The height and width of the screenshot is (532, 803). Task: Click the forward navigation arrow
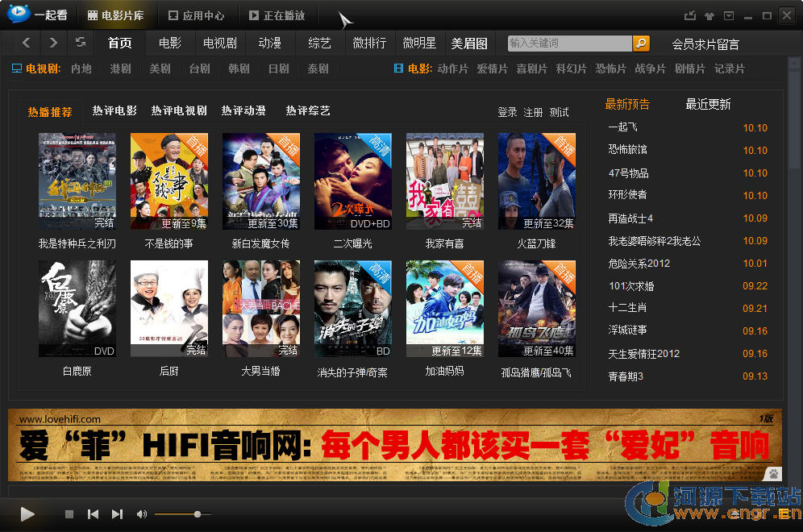(x=53, y=43)
